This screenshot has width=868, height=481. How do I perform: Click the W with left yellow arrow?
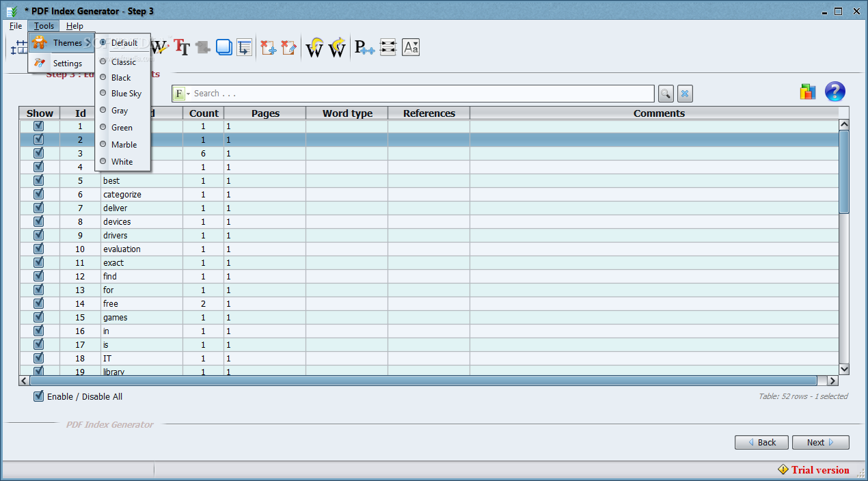(x=314, y=47)
